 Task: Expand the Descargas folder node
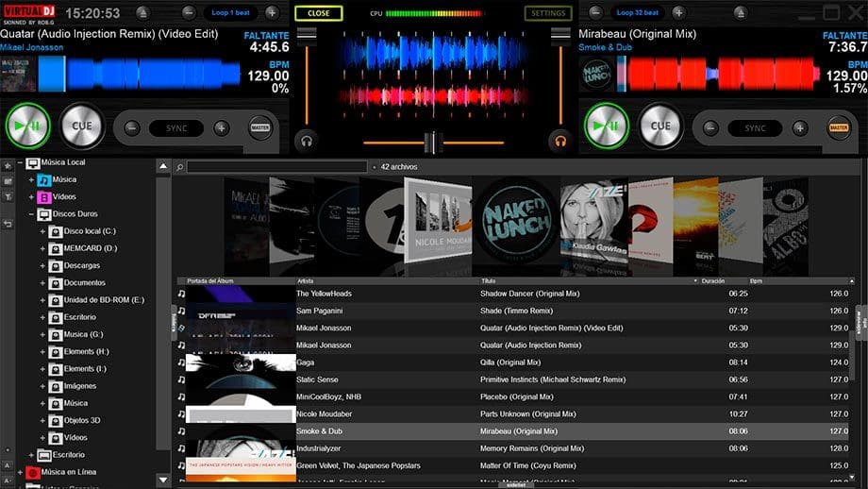42,266
